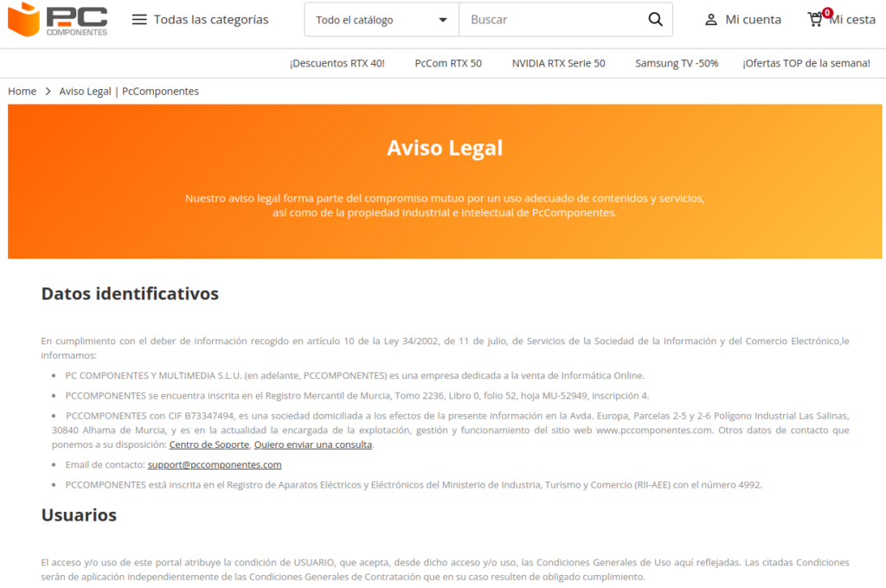
Task: Click 'Quiero enviar una consulta' link
Action: [313, 444]
